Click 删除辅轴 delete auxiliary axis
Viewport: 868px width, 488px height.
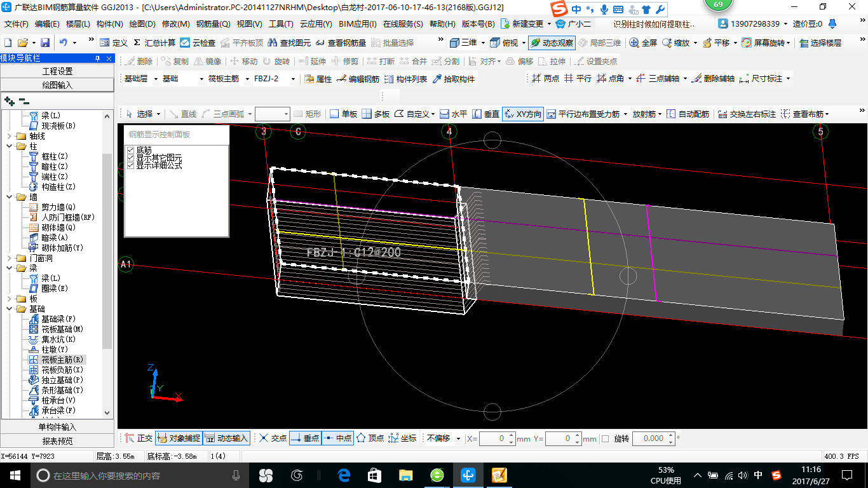click(x=712, y=78)
